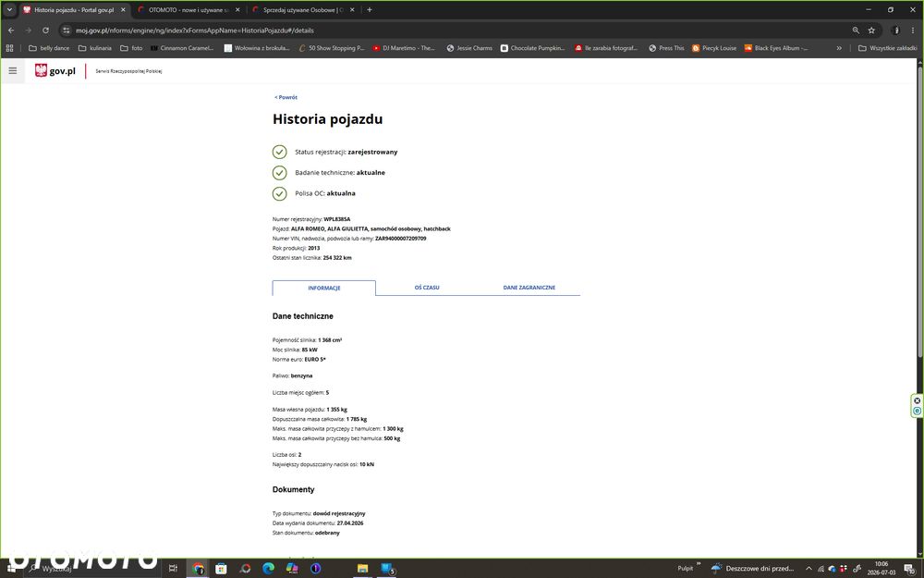Bookmark page with the star icon
This screenshot has width=924, height=578.
(871, 31)
